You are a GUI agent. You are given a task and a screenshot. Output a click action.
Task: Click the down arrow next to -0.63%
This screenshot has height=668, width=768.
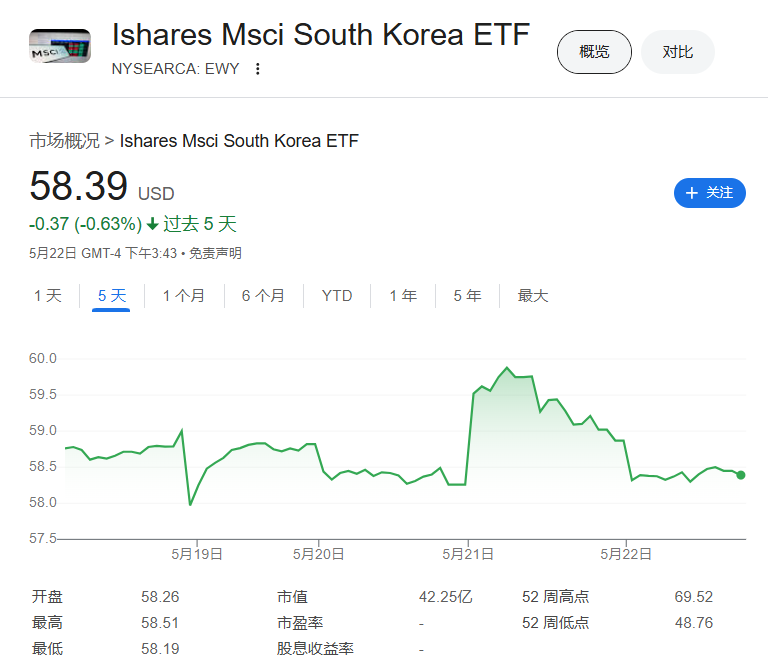coord(153,224)
